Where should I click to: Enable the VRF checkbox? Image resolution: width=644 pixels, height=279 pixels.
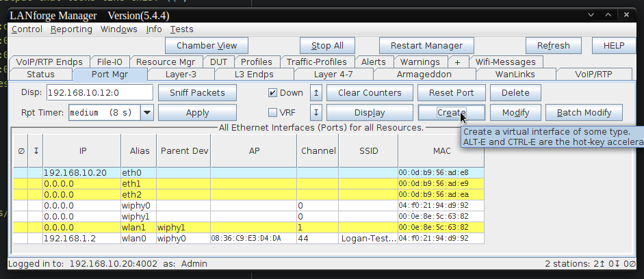[272, 112]
